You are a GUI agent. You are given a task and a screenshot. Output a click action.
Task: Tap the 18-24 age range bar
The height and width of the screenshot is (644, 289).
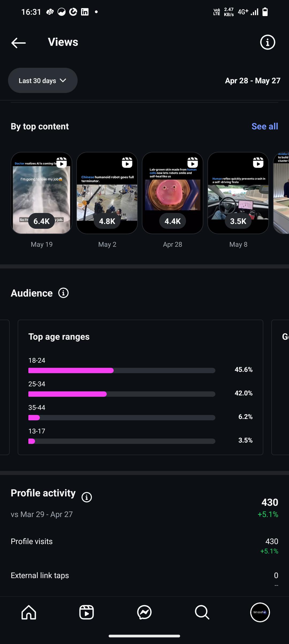point(122,370)
